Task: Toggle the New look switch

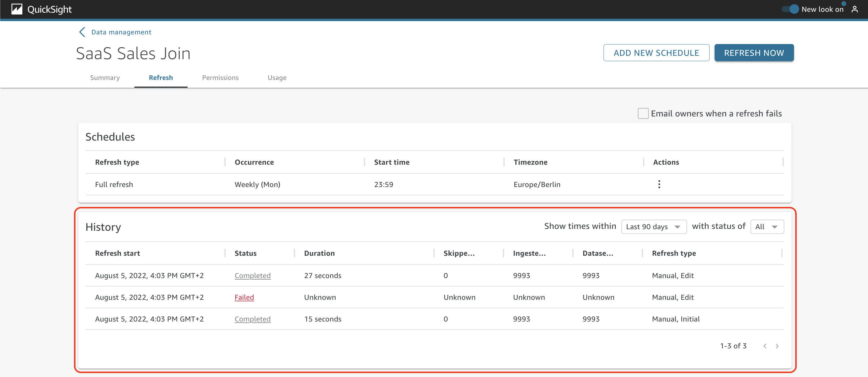Action: click(x=790, y=9)
